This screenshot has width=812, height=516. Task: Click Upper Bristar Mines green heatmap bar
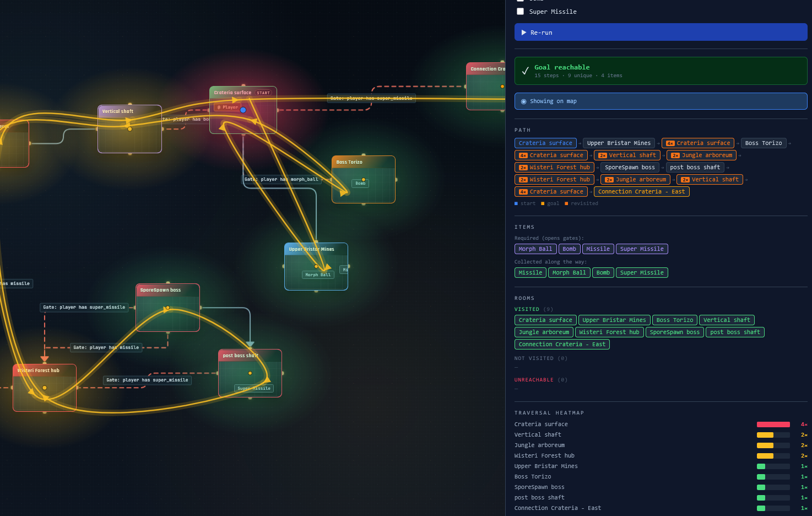pyautogui.click(x=761, y=466)
